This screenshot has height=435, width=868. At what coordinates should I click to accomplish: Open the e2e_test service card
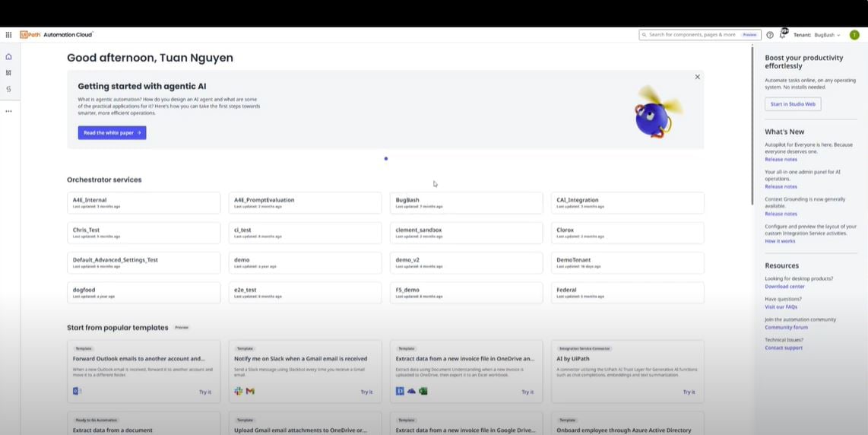pyautogui.click(x=305, y=293)
